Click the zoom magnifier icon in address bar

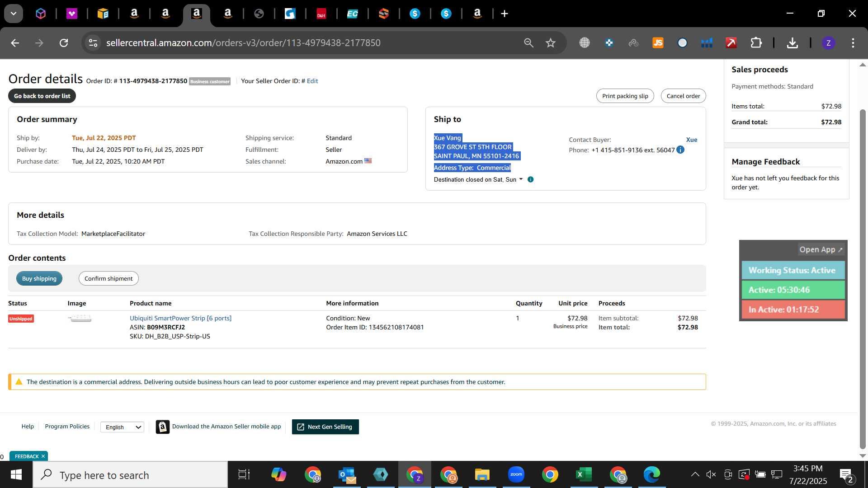click(528, 43)
